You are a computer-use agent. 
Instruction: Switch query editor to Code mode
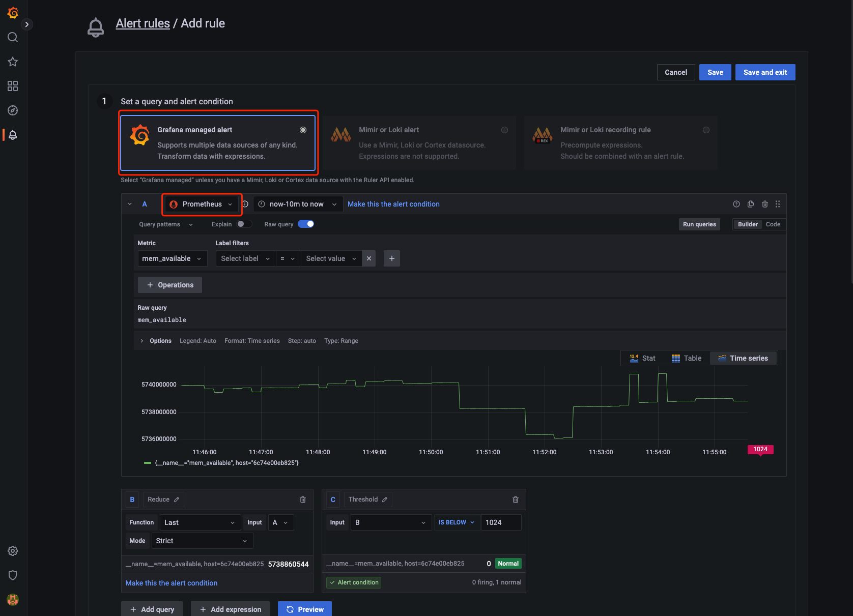[x=773, y=224]
